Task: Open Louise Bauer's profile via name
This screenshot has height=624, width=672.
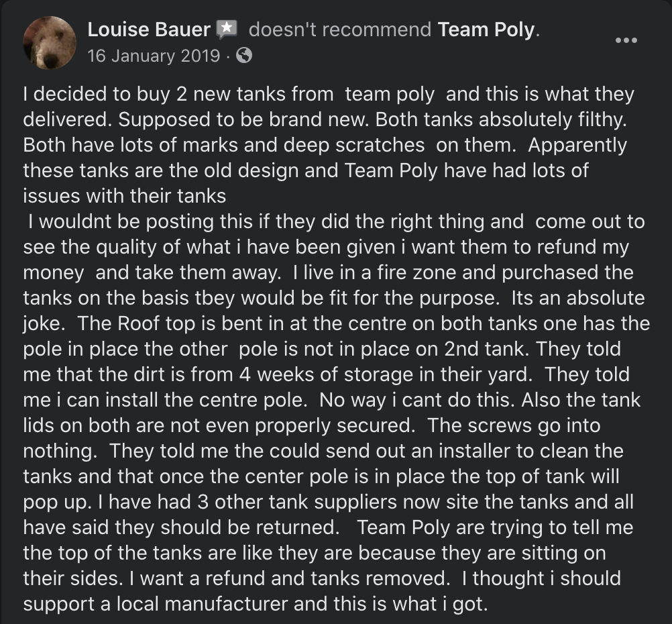Action: tap(149, 30)
